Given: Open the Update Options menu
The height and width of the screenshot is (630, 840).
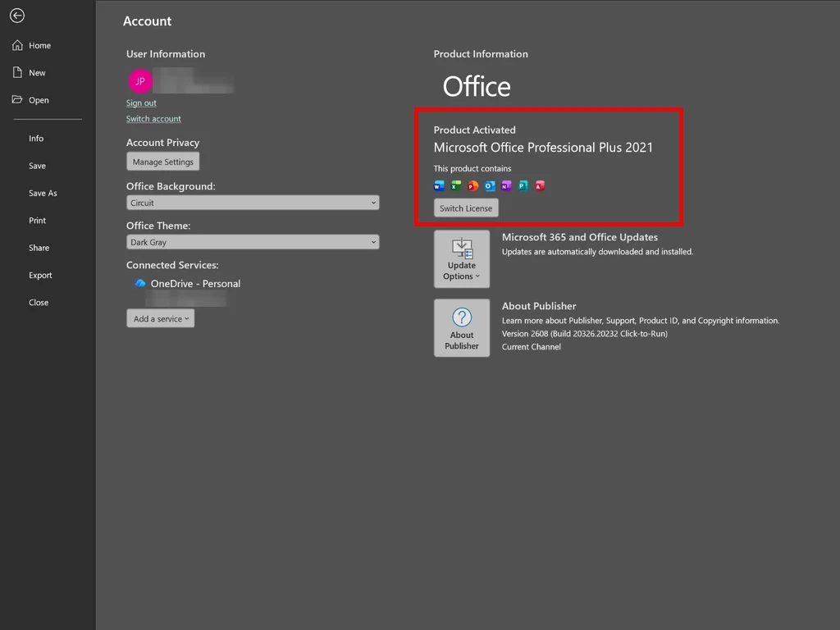Looking at the screenshot, I should pyautogui.click(x=462, y=259).
